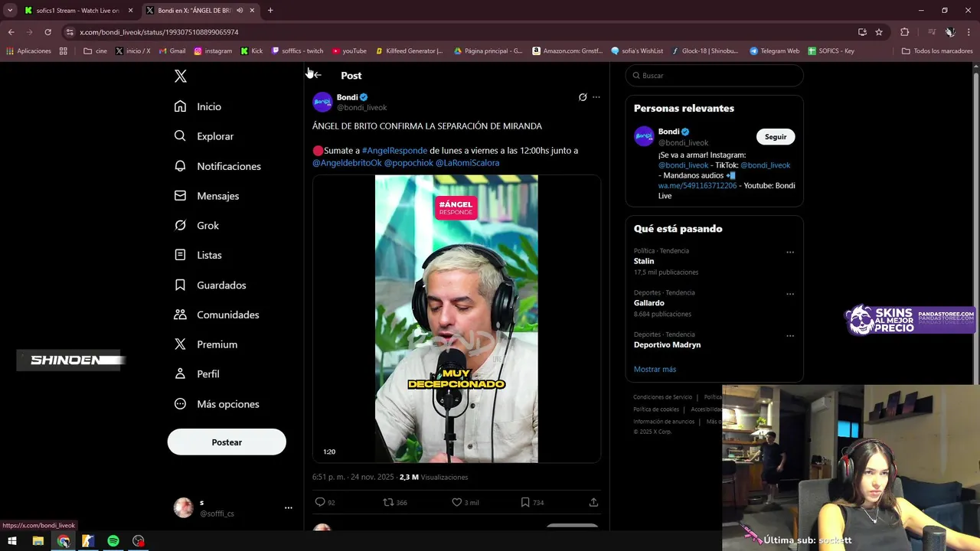The image size is (980, 551).
Task: Open the Deportivo Madryn trending topic
Action: click(667, 344)
